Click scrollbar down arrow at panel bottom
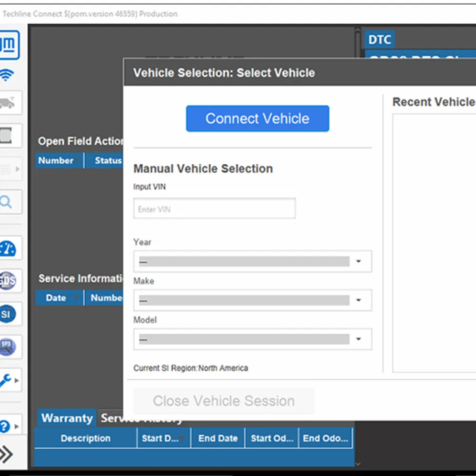Screen dimensions: 476x476 [358, 464]
